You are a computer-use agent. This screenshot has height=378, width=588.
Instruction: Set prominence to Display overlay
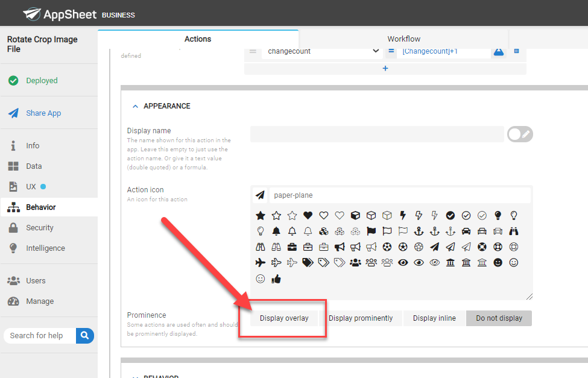(x=284, y=318)
